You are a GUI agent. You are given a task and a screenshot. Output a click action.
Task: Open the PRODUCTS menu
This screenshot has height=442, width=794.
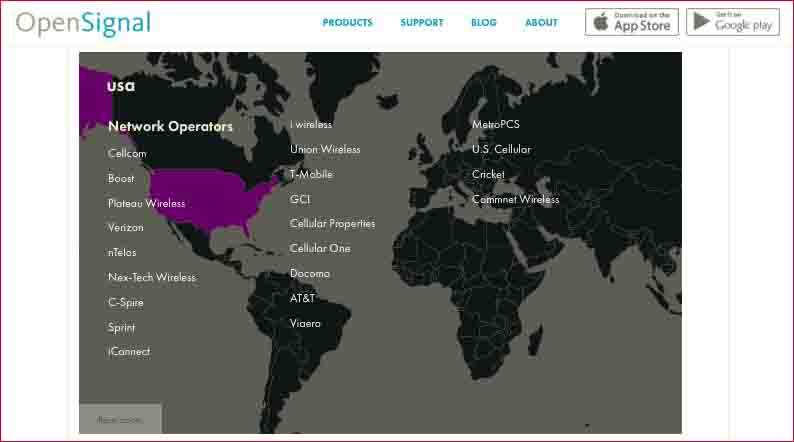tap(347, 23)
